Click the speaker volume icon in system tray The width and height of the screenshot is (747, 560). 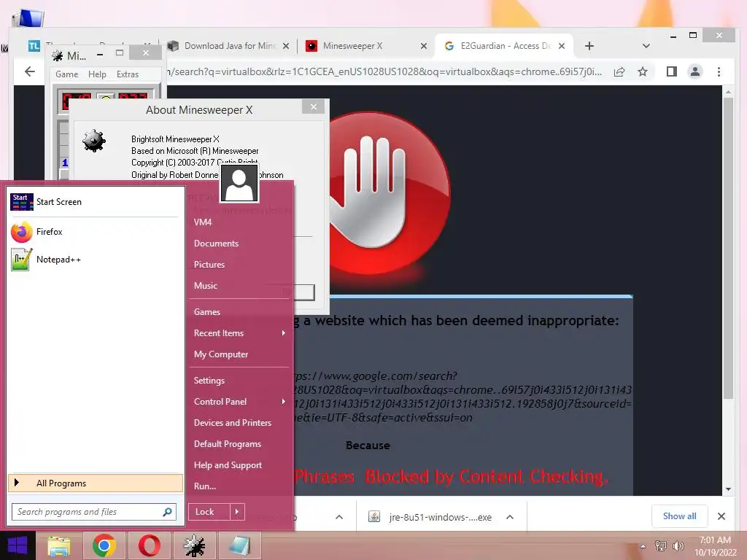click(x=678, y=545)
